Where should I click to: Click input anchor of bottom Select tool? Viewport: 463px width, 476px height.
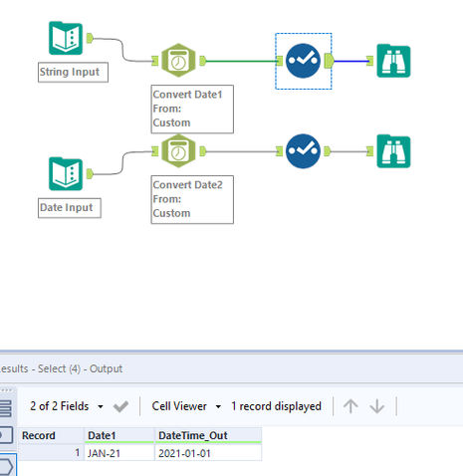pos(280,151)
